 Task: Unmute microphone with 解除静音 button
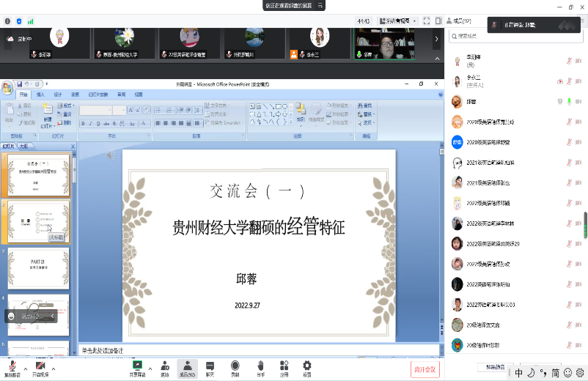tap(12, 368)
